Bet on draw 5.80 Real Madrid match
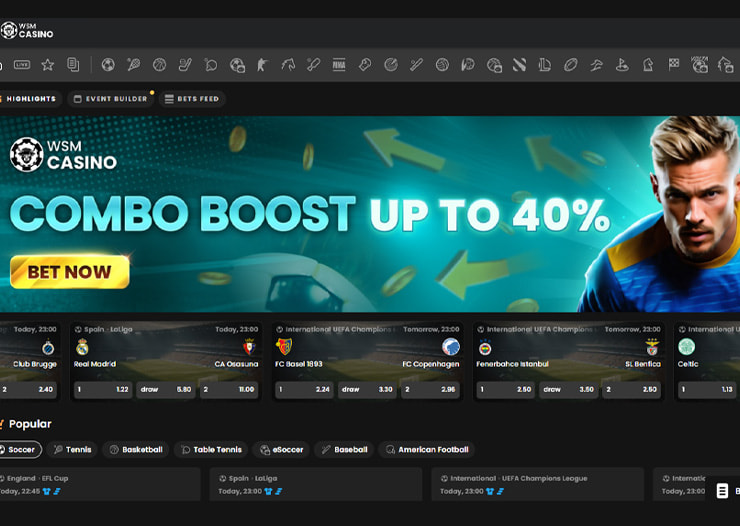 166,390
